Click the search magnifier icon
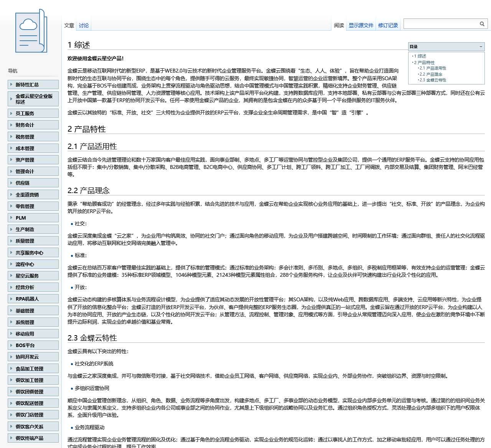The image size is (491, 448). pos(482,24)
